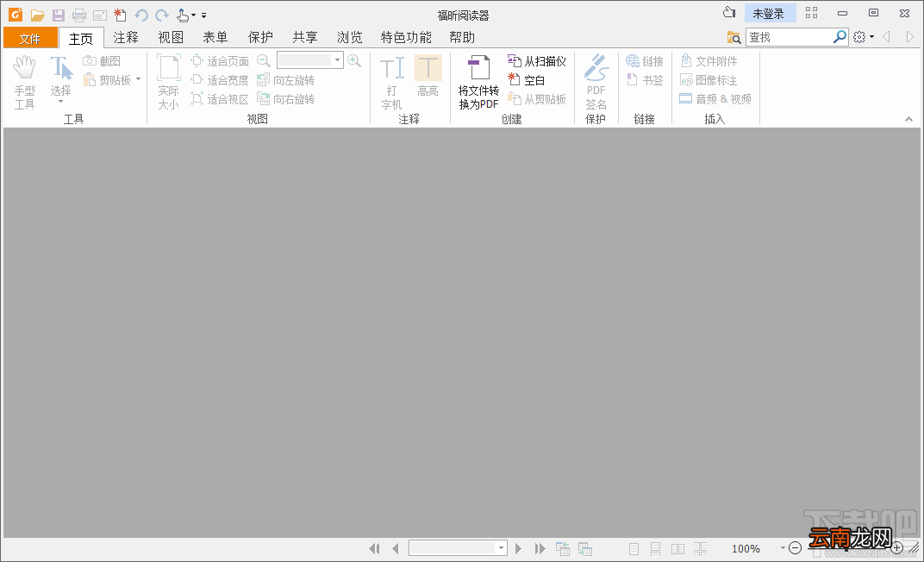924x562 pixels.
Task: Toggle the 高亮 highlight tool
Action: pos(428,76)
